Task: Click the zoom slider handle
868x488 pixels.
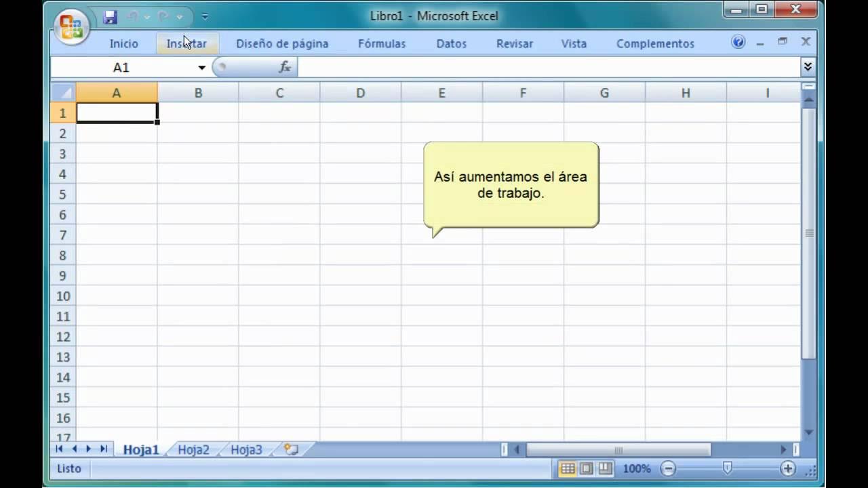Action: pyautogui.click(x=728, y=468)
